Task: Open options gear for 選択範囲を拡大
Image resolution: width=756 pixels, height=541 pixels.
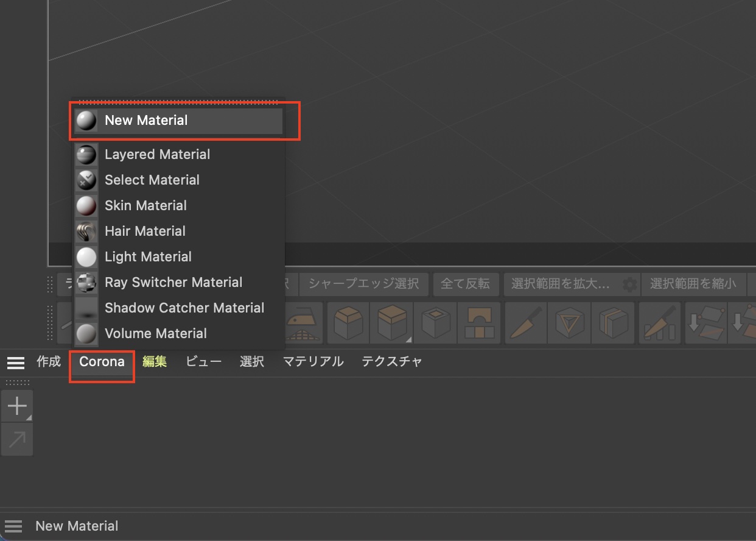Action: pos(629,284)
